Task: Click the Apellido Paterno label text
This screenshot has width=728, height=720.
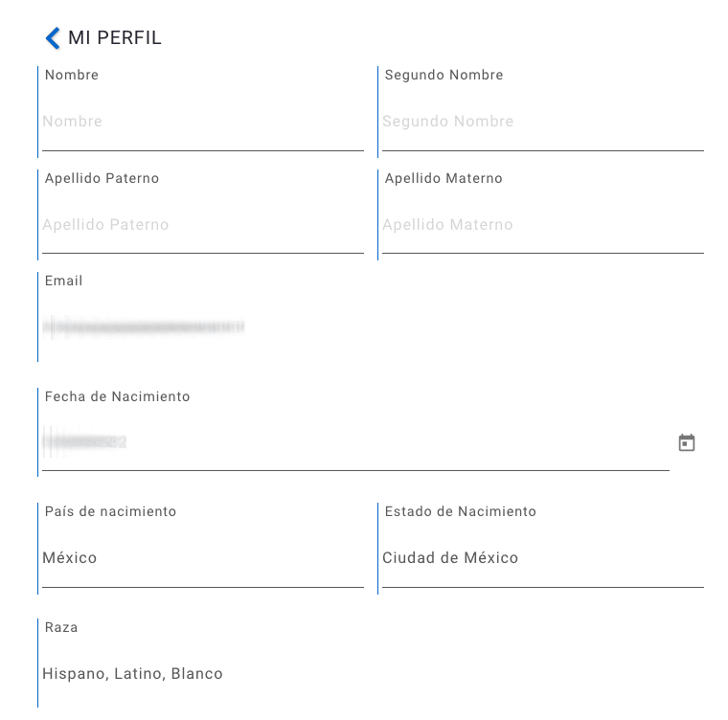Action: 102,179
